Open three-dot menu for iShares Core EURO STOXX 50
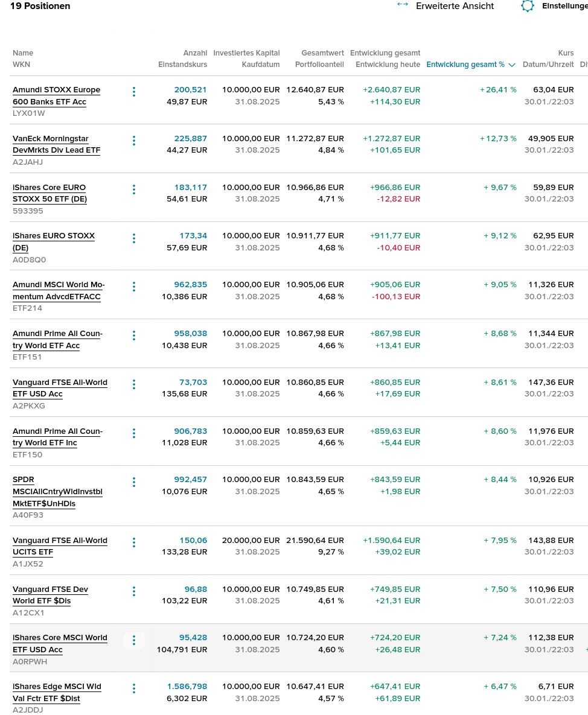Screen dimensions: 588x715 pos(133,189)
